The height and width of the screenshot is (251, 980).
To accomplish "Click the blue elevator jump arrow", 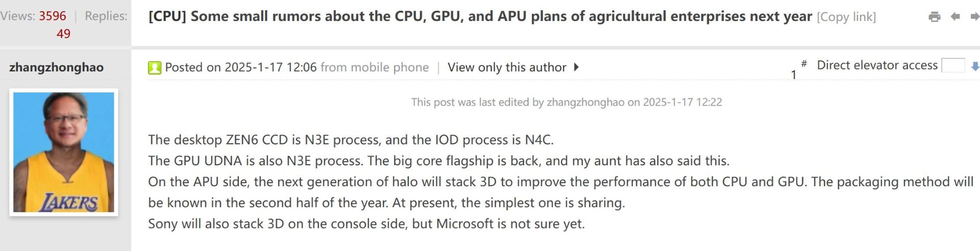I will point(975,66).
